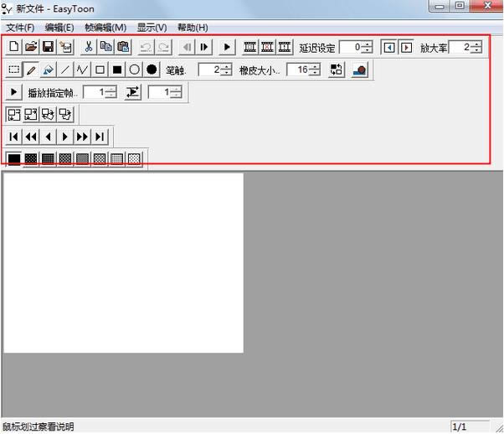Fast forward with the double-right arrow
The image size is (504, 434).
83,137
